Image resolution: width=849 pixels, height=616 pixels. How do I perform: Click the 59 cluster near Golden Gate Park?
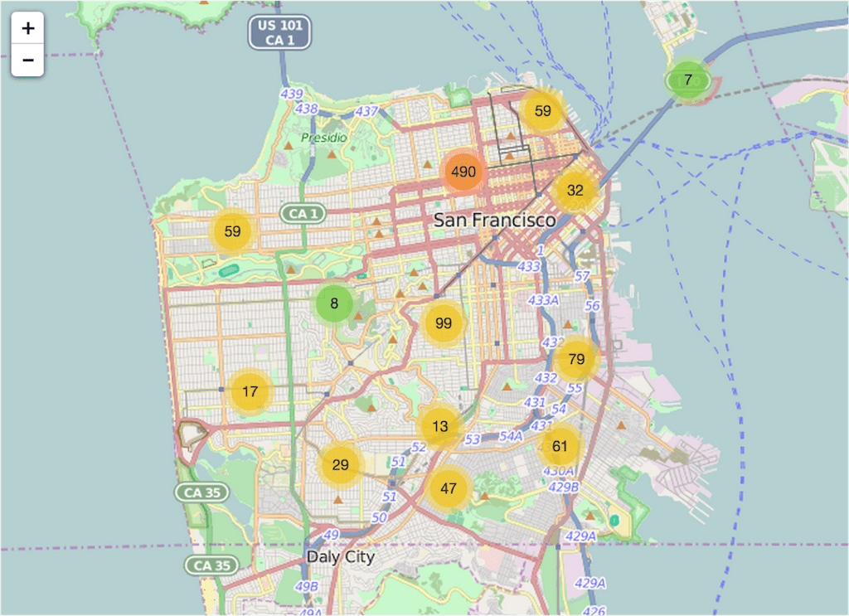[x=230, y=231]
